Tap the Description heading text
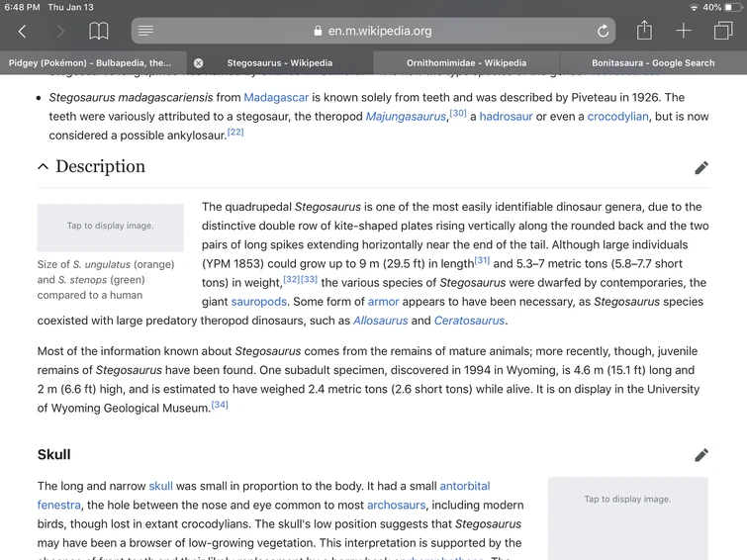This screenshot has width=747, height=560. pyautogui.click(x=100, y=166)
